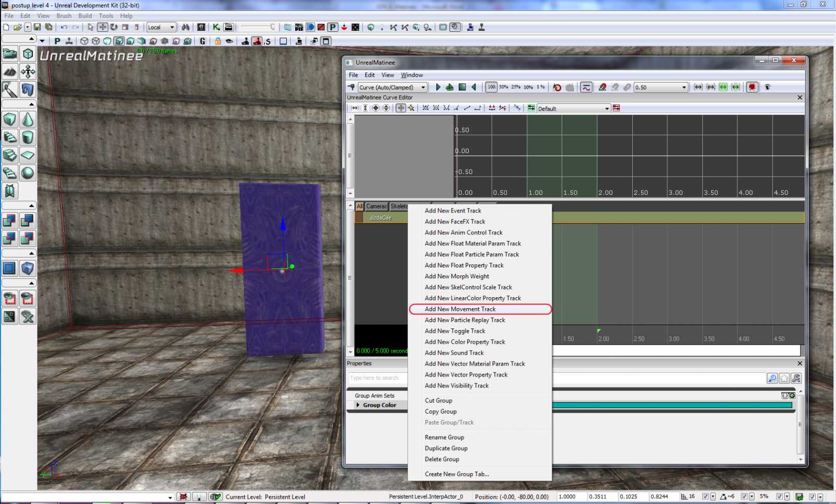Toggle snap icon in Matinee toolbar
The height and width of the screenshot is (504, 836).
click(x=602, y=87)
